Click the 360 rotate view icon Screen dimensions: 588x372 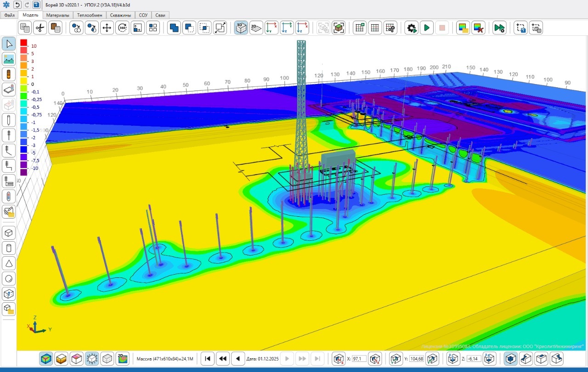tap(122, 28)
